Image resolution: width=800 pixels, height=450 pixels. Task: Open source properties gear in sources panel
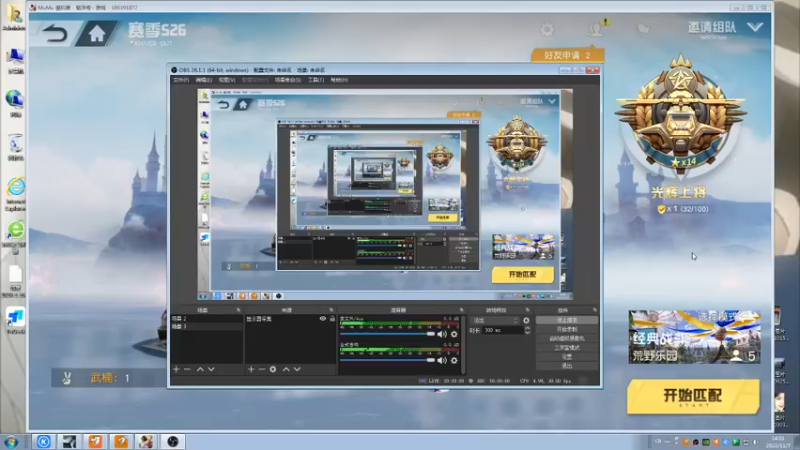point(273,369)
